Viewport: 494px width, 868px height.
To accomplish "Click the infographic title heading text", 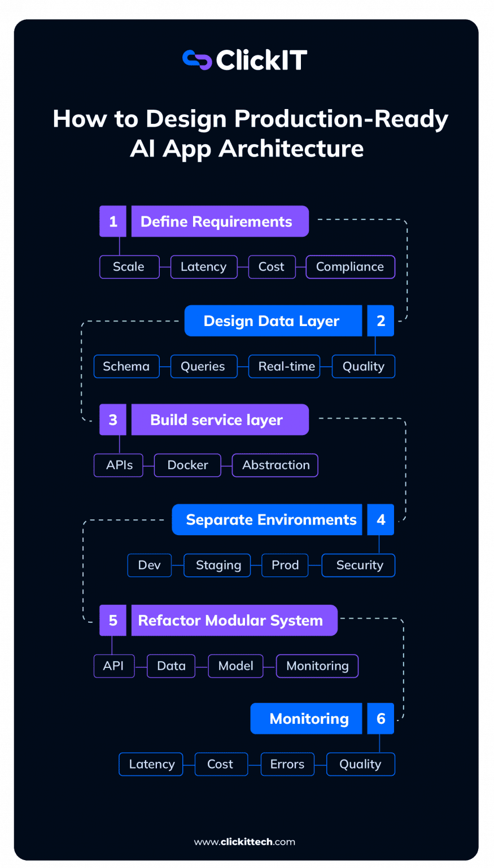I will click(250, 133).
